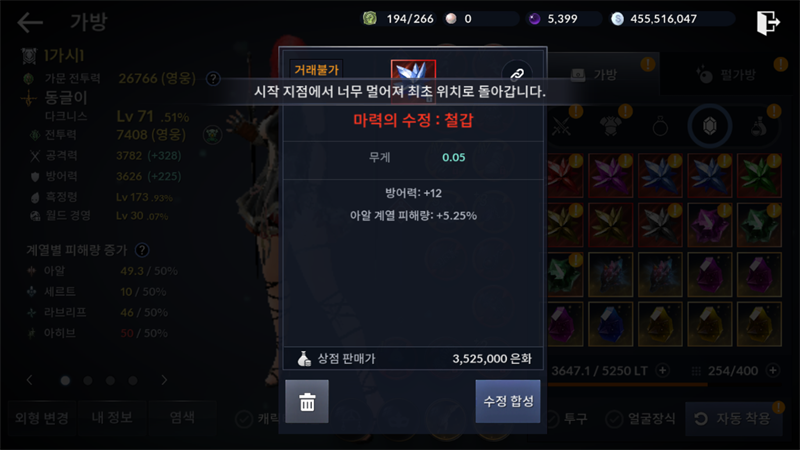
Task: Click the 자동 착용 button
Action: (733, 419)
